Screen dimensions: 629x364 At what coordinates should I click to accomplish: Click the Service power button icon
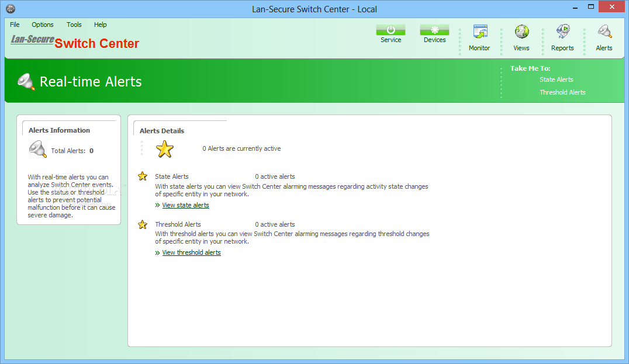[390, 30]
